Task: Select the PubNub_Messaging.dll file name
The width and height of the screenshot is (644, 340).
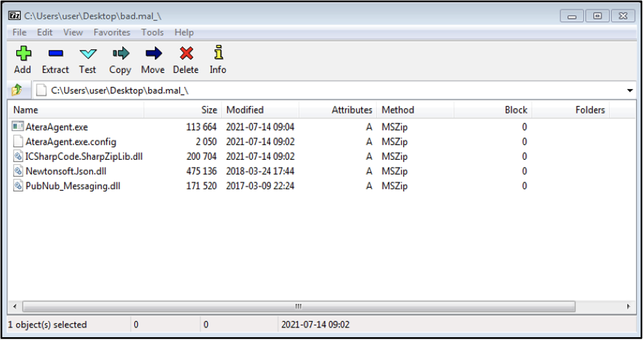Action: (x=73, y=186)
